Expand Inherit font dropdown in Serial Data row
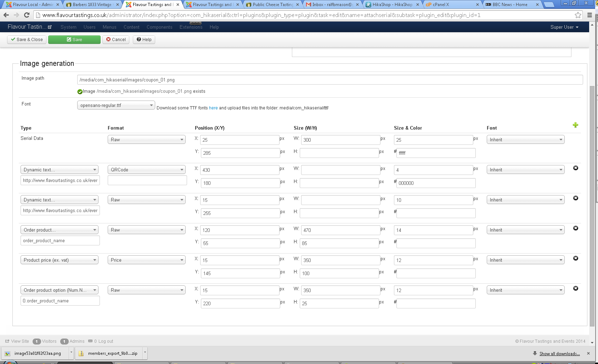Image resolution: width=598 pixels, height=364 pixels. tap(526, 140)
